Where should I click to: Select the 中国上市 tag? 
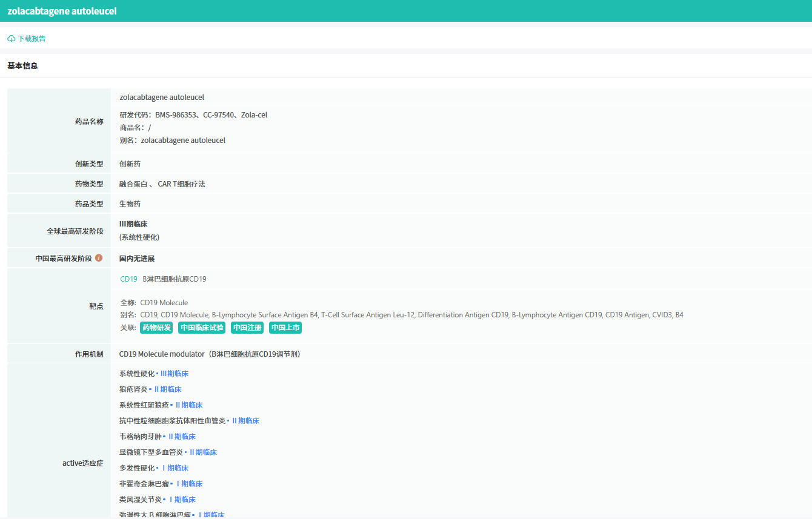point(285,328)
